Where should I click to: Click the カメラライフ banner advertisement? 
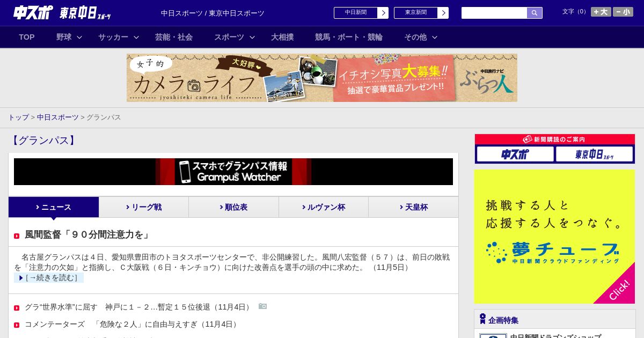[x=322, y=78]
